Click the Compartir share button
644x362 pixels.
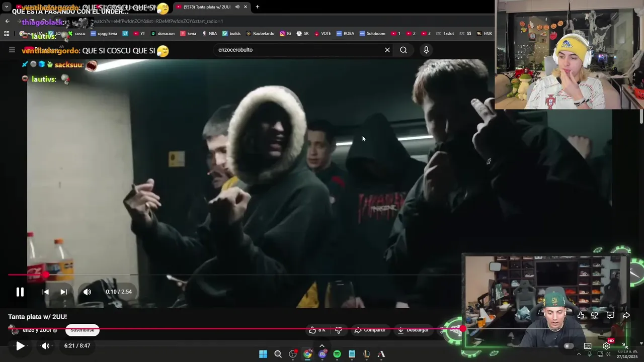click(x=370, y=330)
